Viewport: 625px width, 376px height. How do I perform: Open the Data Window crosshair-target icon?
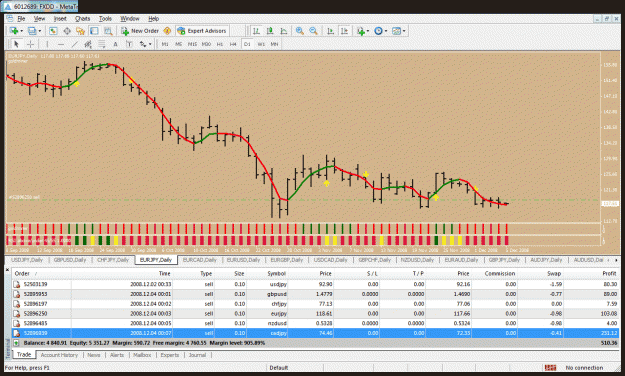(67, 31)
